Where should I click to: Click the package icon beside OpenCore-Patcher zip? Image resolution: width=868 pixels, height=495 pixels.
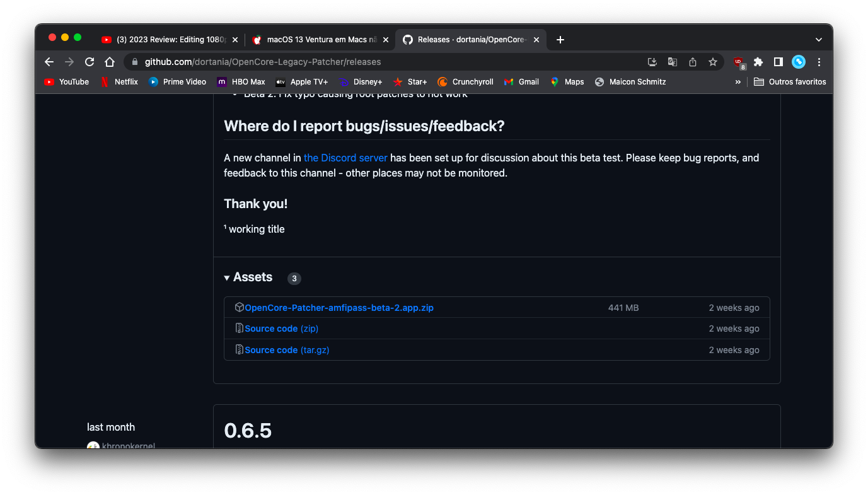tap(239, 307)
